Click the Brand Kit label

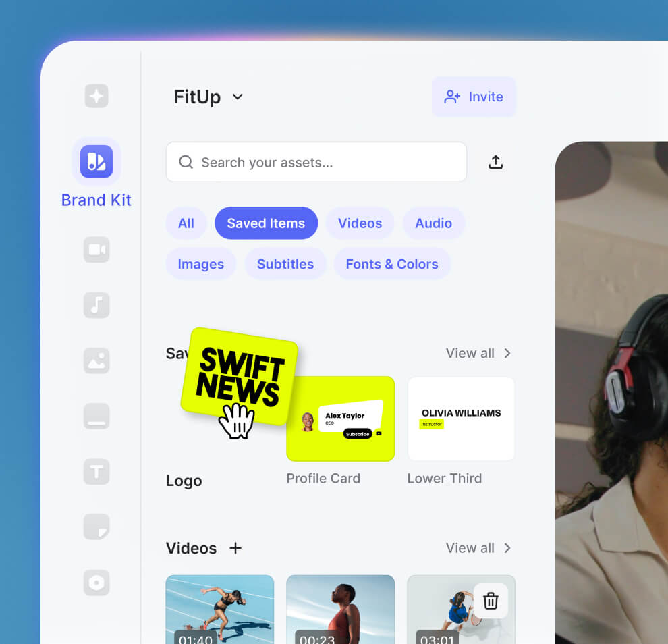[x=96, y=200]
